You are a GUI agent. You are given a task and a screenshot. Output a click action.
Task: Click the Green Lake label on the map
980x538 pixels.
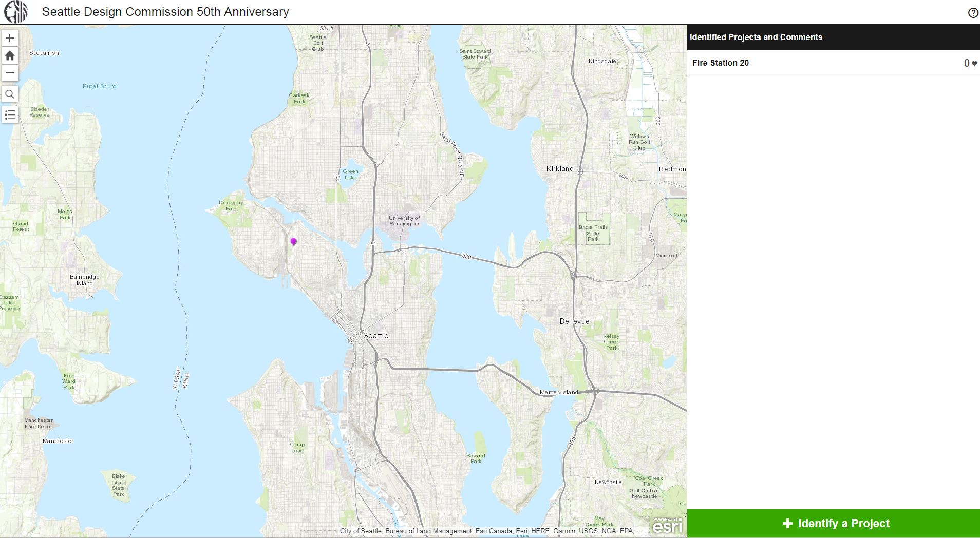(x=350, y=175)
